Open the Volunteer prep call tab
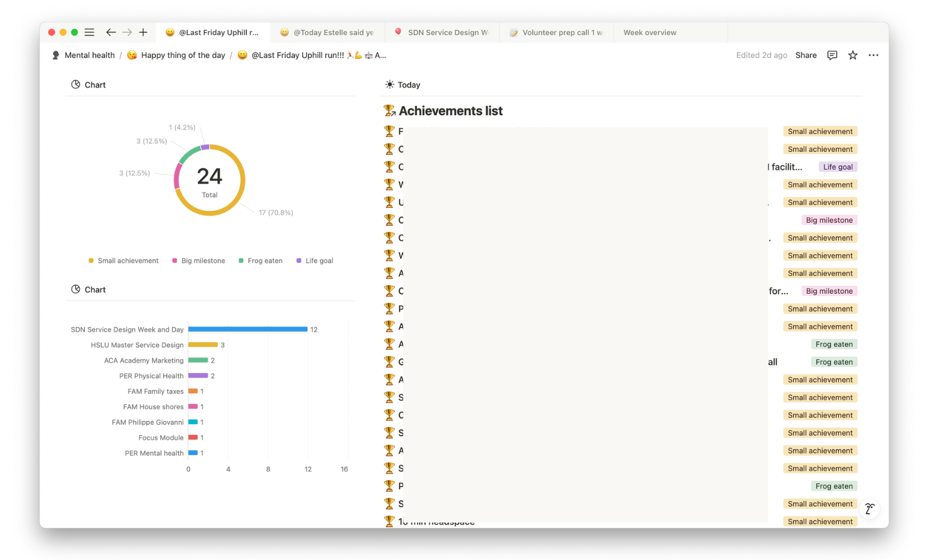This screenshot has width=933, height=560. pos(562,33)
